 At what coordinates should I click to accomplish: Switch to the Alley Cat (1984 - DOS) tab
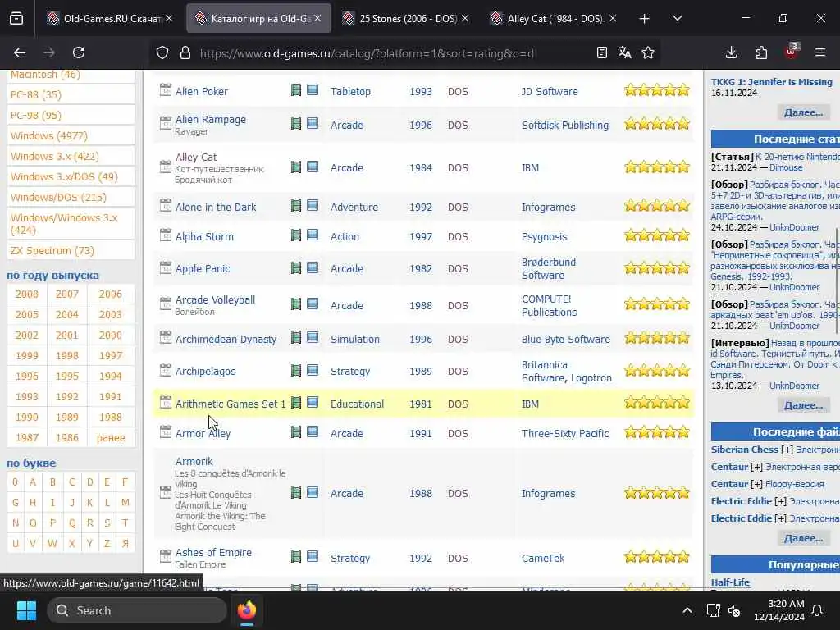555,18
